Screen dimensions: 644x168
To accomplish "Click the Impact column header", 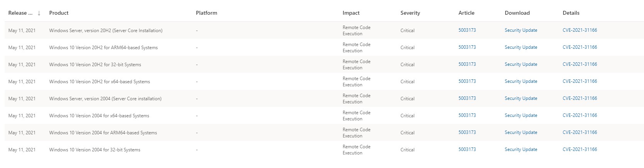I will [351, 13].
